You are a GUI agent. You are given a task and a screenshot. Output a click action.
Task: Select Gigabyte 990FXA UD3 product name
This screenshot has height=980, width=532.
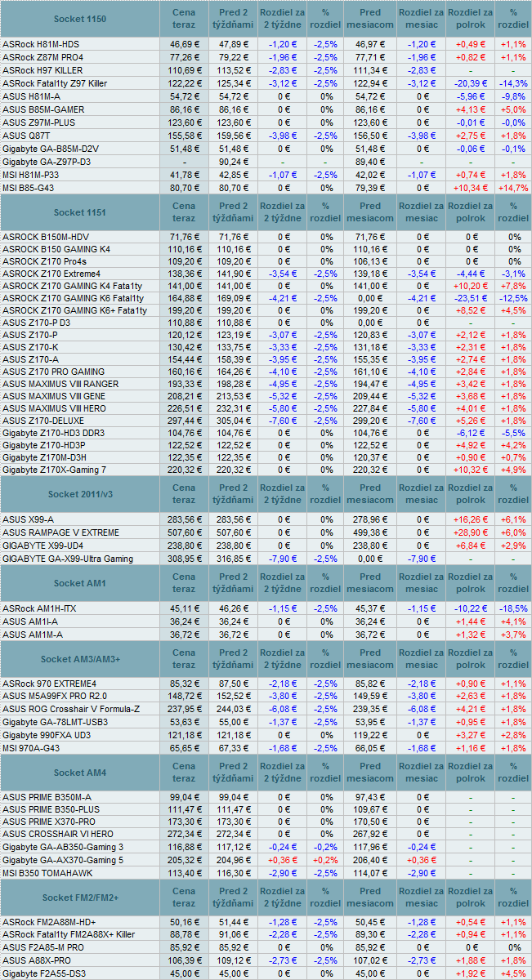coord(47,735)
